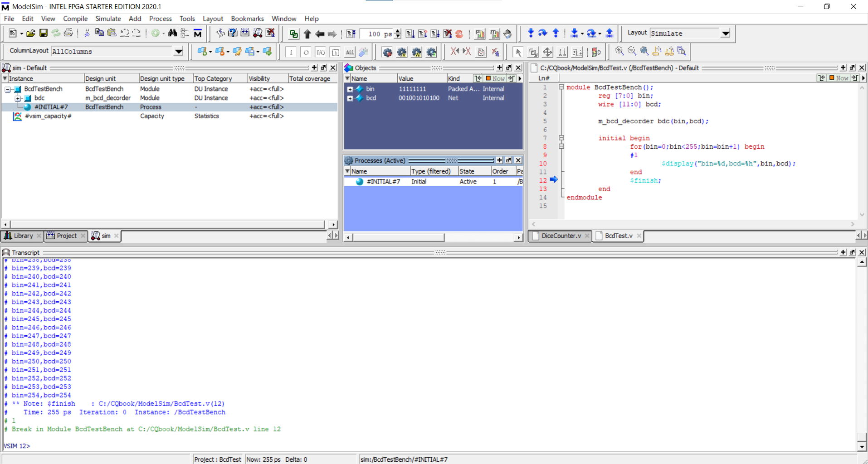Switch to the DiceCounter.v tab

(x=561, y=236)
